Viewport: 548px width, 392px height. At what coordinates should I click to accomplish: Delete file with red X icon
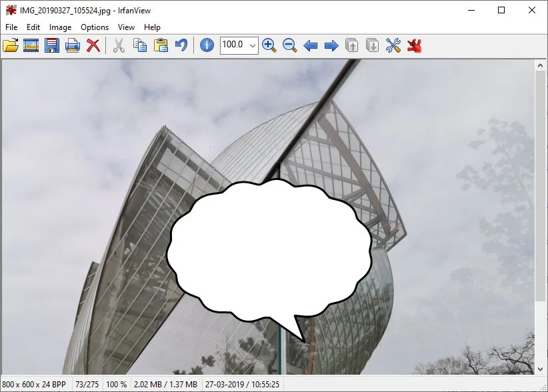point(93,45)
